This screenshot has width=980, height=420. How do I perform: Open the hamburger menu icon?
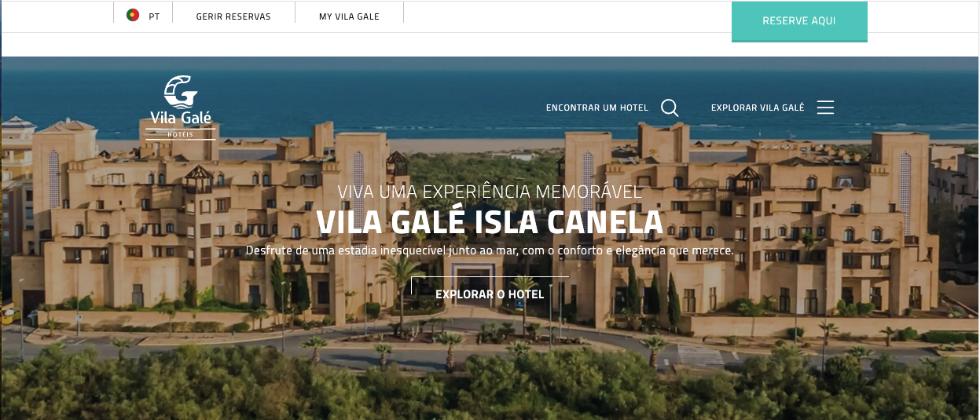coord(825,108)
